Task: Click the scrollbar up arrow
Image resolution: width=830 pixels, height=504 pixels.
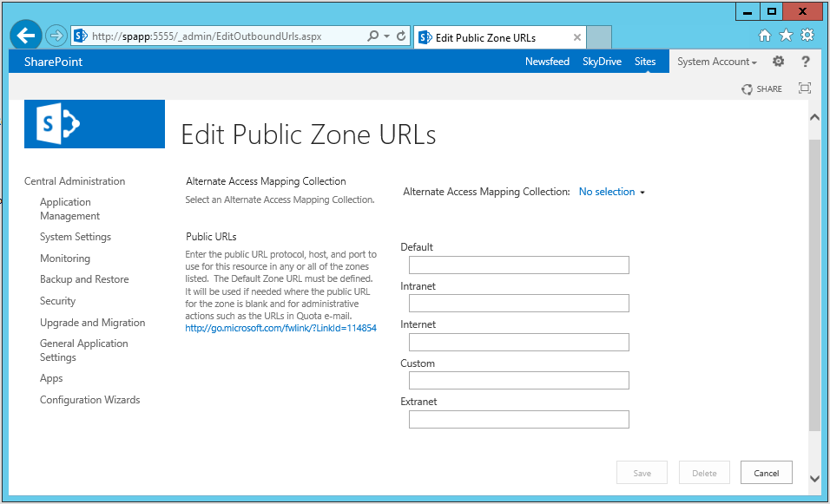Action: tap(814, 117)
